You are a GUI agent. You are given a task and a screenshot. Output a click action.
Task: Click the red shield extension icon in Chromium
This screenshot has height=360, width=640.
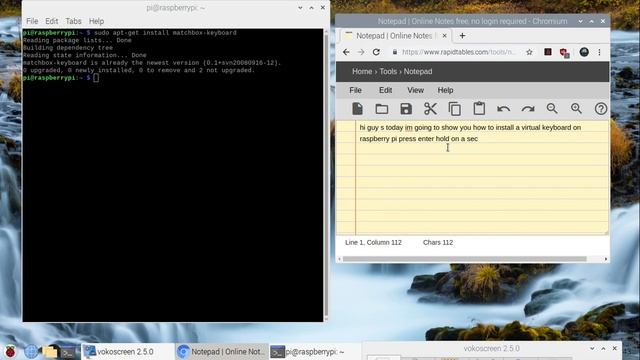click(x=564, y=52)
